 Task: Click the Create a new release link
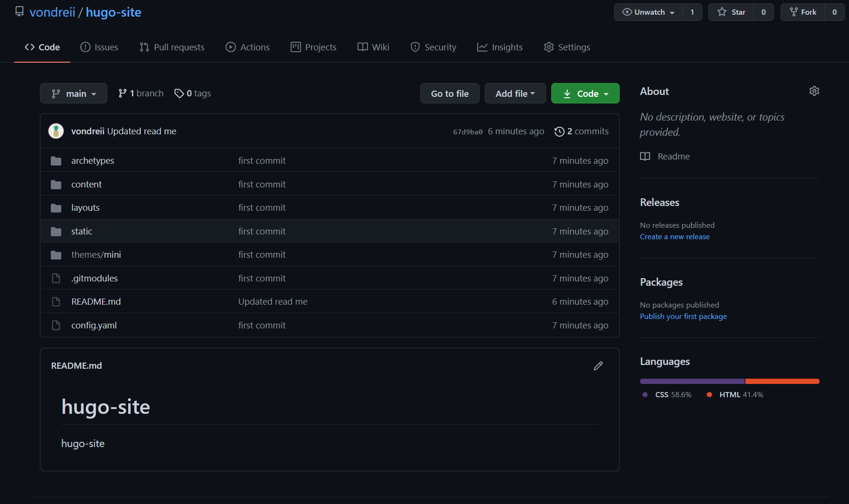tap(674, 236)
